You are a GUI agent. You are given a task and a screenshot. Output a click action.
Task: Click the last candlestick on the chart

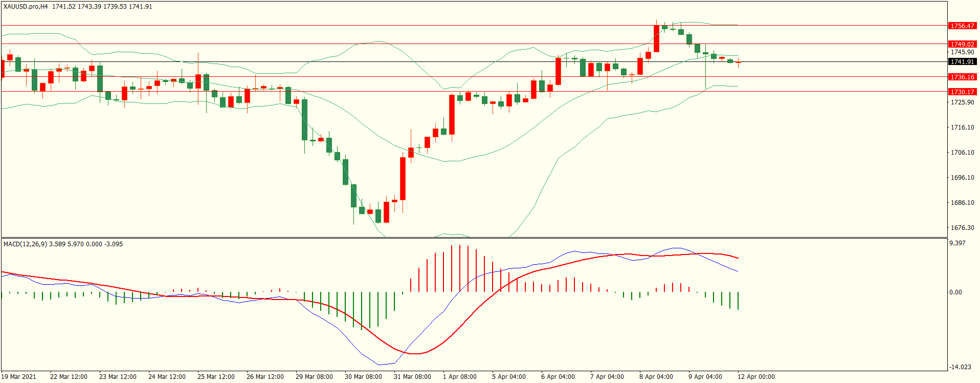tap(738, 62)
